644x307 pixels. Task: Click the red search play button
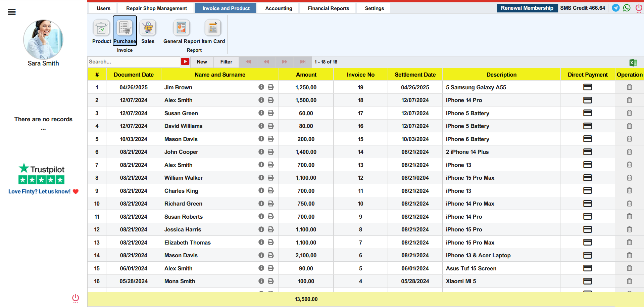pyautogui.click(x=185, y=61)
